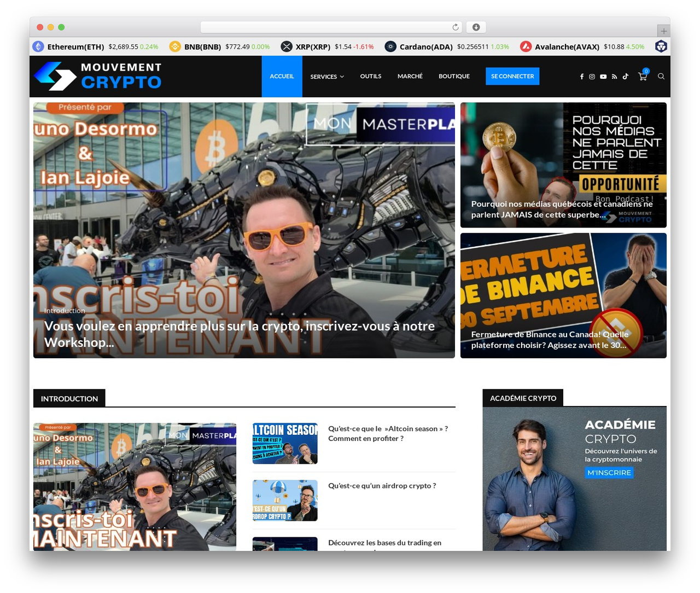Open the Instagram social icon

(592, 77)
